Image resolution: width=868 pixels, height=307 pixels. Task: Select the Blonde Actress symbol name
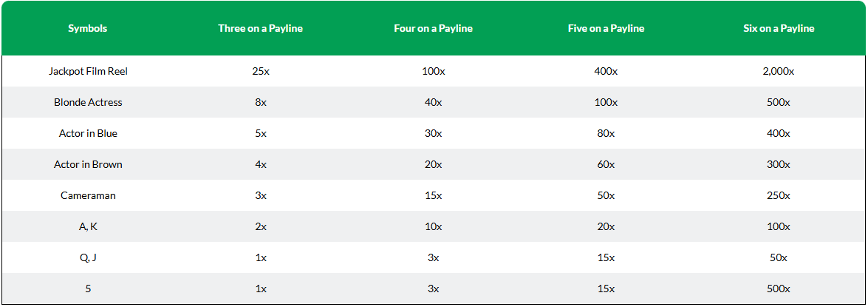point(88,103)
